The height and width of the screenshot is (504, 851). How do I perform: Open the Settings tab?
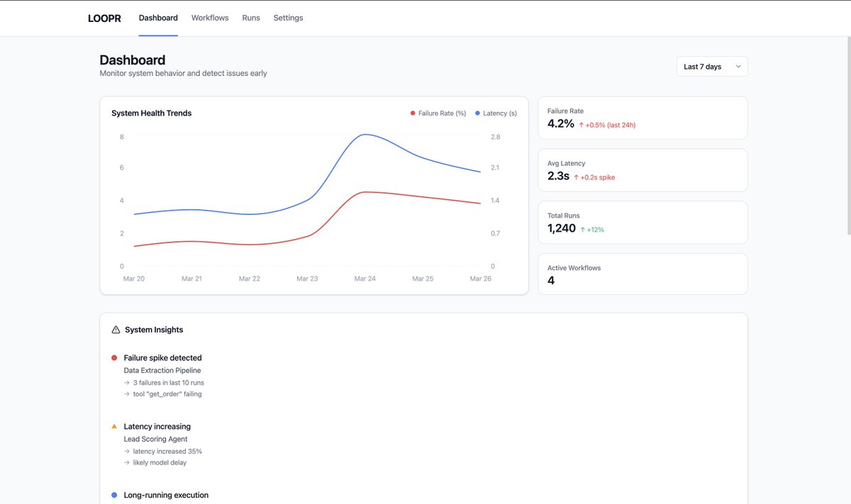point(288,18)
